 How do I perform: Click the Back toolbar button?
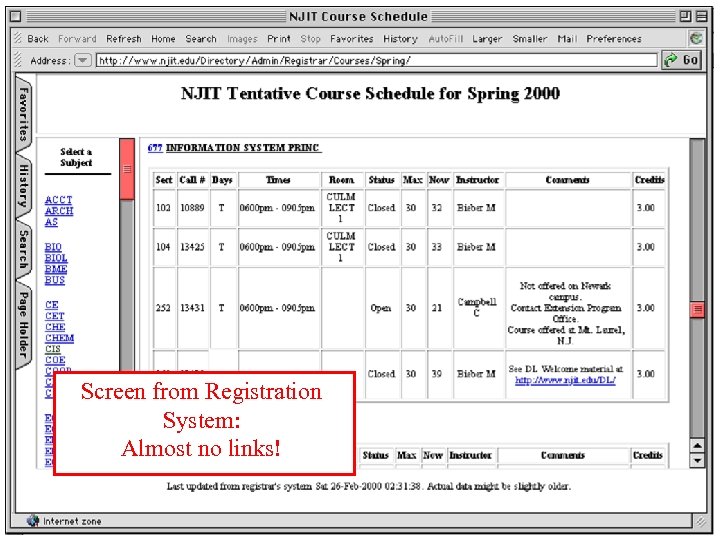pyautogui.click(x=38, y=39)
